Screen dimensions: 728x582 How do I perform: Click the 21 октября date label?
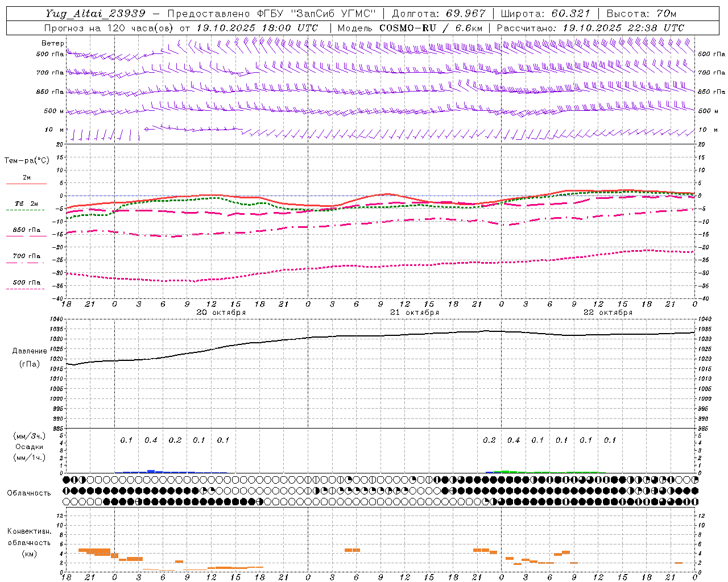tap(415, 313)
